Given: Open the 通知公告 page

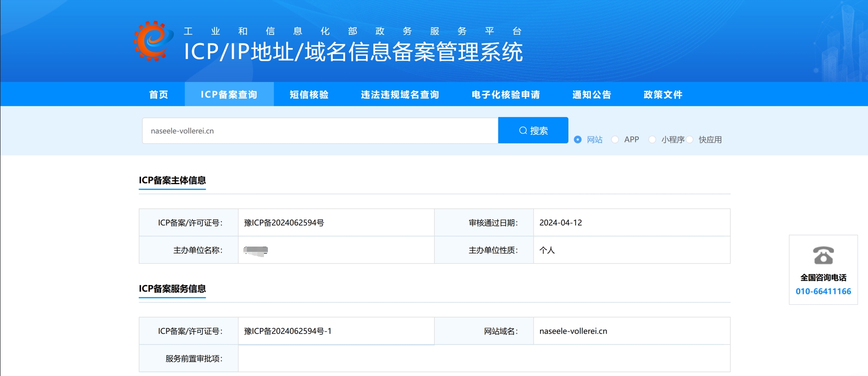Looking at the screenshot, I should click(x=591, y=94).
